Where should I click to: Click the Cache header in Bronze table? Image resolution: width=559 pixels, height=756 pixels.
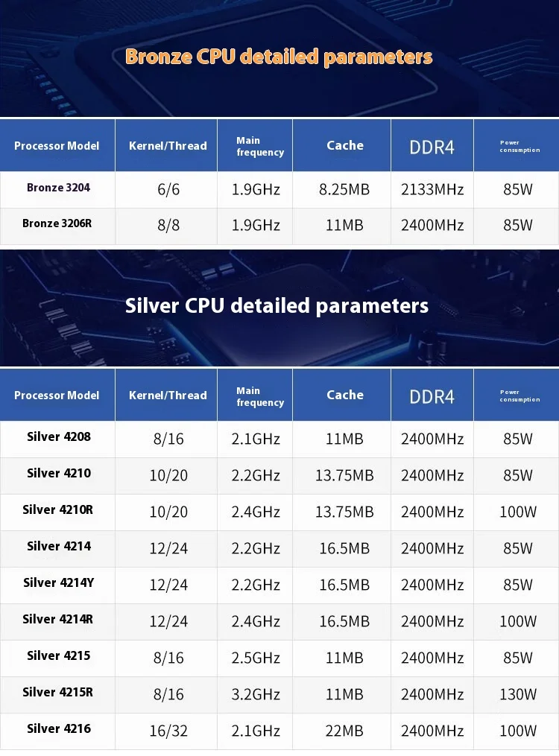tap(345, 145)
